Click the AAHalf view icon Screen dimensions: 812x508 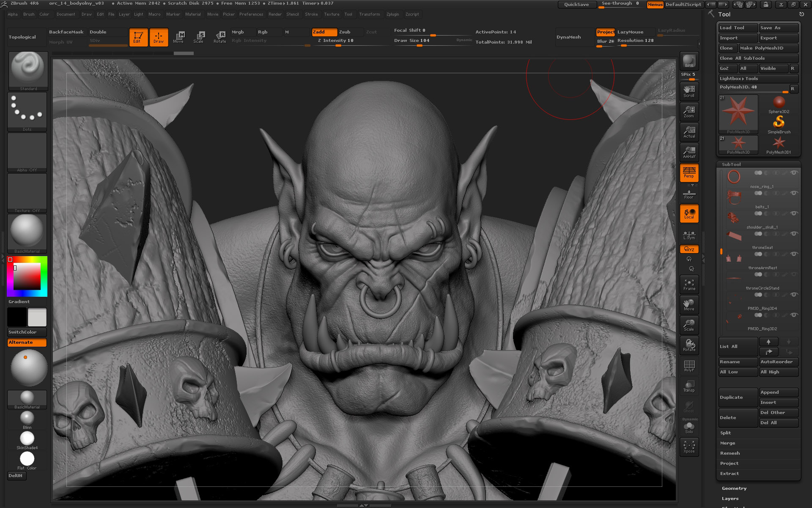689,152
